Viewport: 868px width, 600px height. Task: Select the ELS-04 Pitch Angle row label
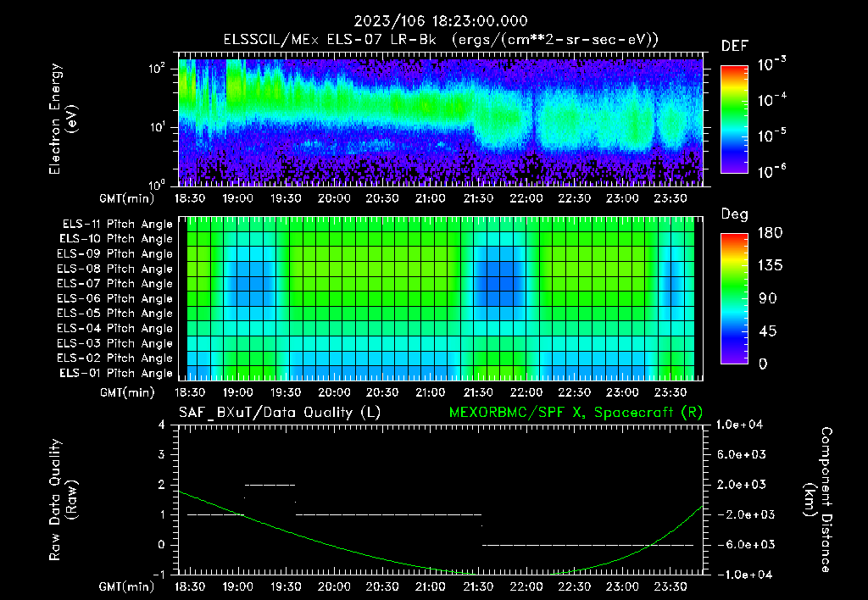[x=115, y=328]
